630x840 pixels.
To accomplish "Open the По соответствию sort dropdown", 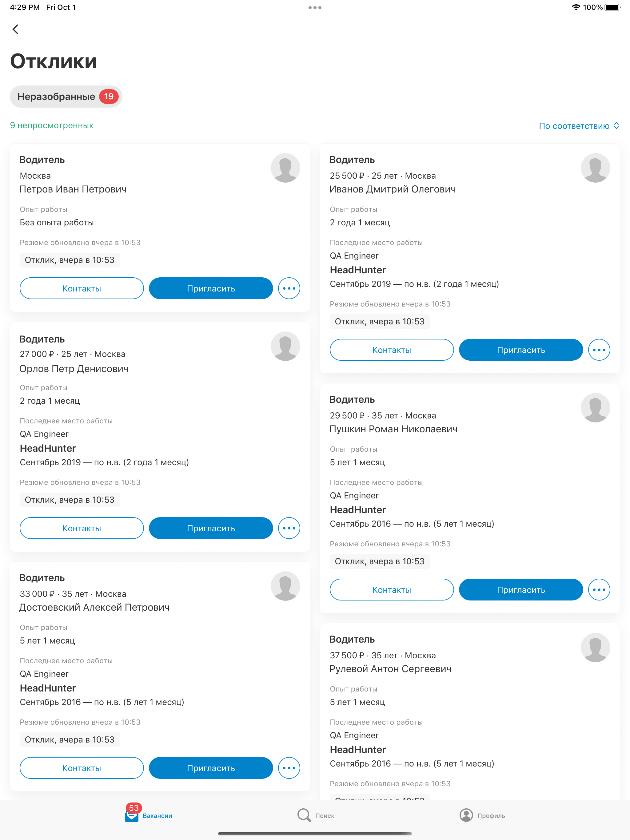I will (579, 125).
